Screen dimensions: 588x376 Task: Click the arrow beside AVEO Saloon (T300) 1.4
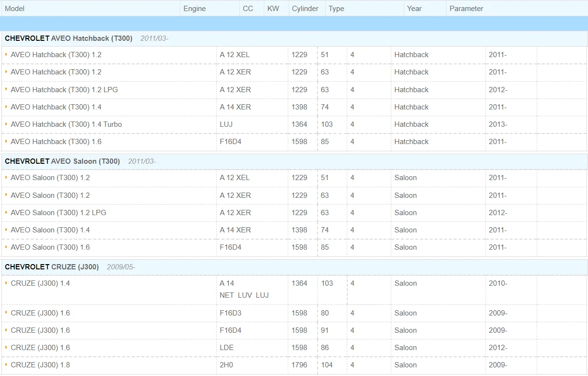click(6, 230)
